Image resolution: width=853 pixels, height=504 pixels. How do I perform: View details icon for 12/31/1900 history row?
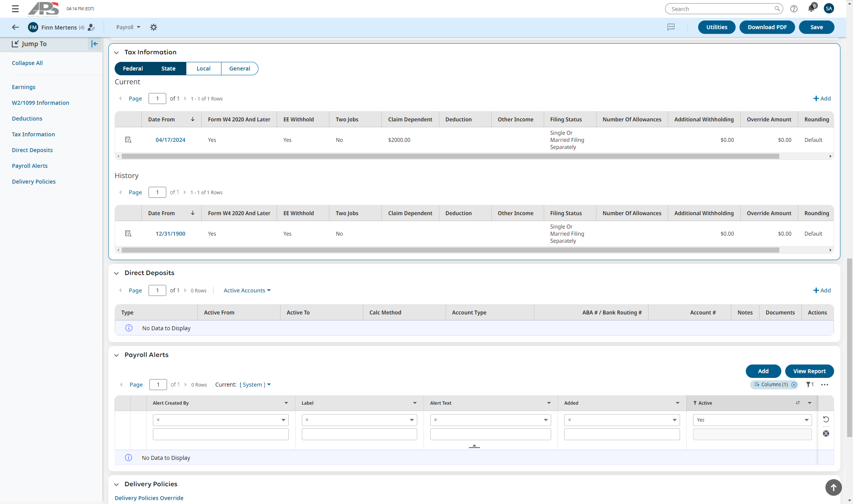[x=128, y=234]
